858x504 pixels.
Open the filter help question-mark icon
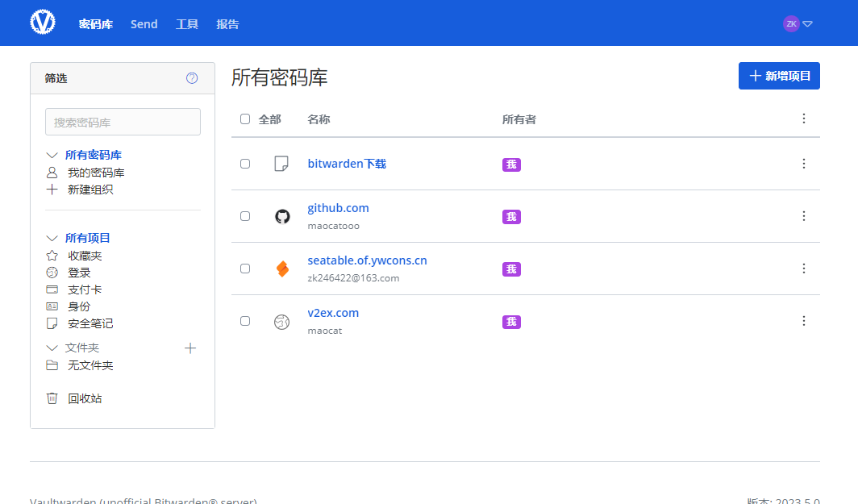(192, 78)
